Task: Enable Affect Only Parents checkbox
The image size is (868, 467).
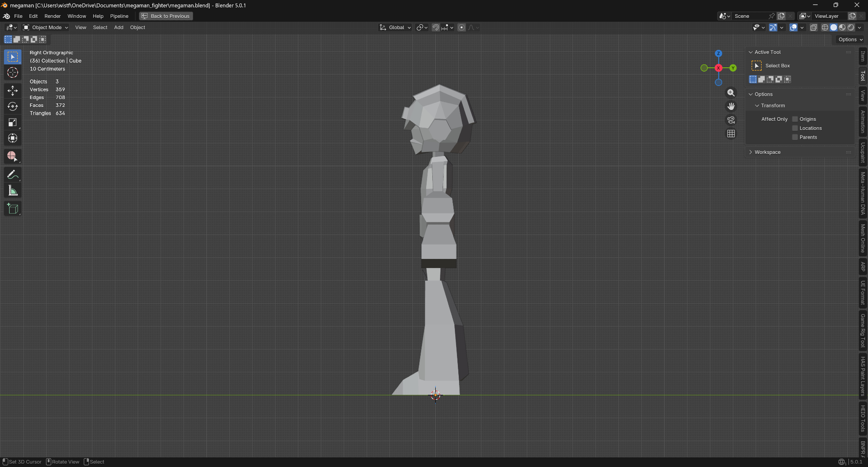Action: coord(795,137)
